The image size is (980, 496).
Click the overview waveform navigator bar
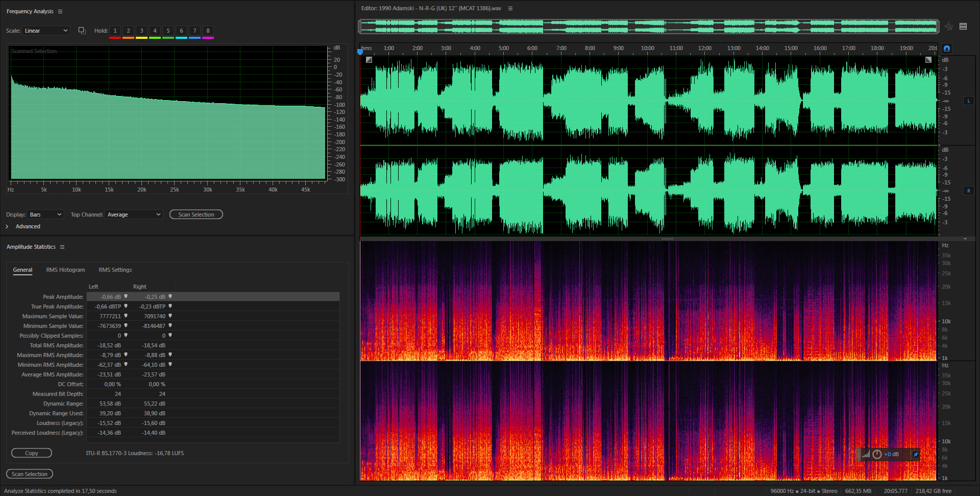[649, 26]
